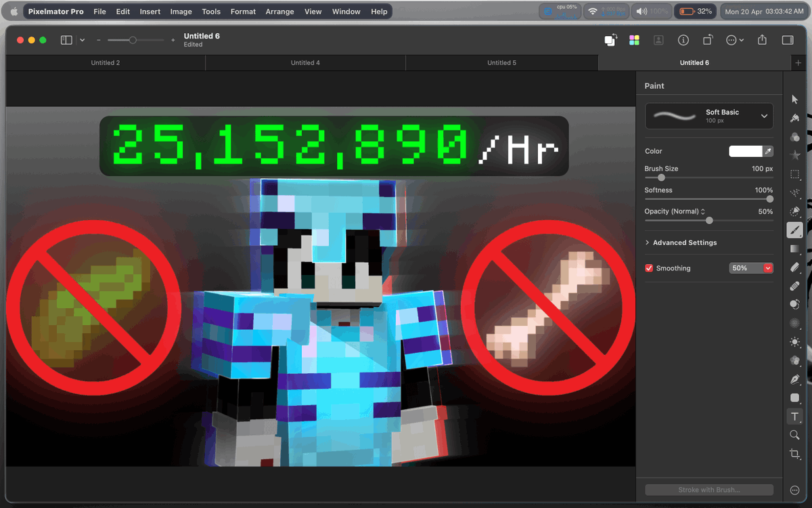Open the Effects star tool

point(795,156)
